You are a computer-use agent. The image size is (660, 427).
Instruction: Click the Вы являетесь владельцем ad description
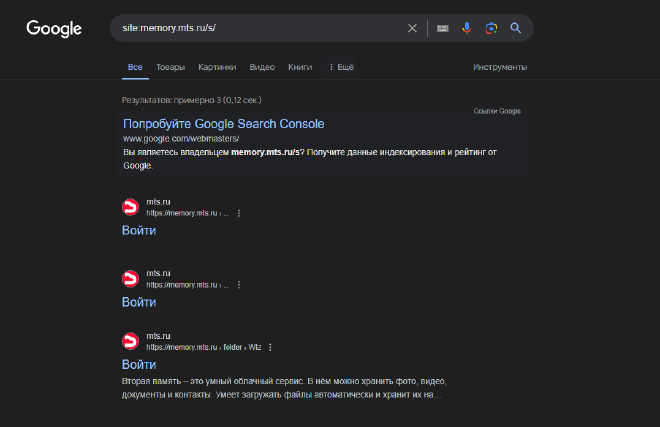(x=310, y=159)
